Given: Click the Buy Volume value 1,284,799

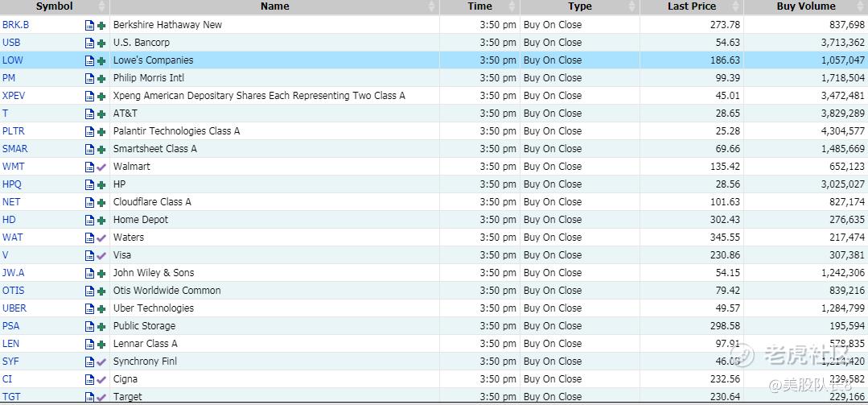Looking at the screenshot, I should pyautogui.click(x=842, y=308).
